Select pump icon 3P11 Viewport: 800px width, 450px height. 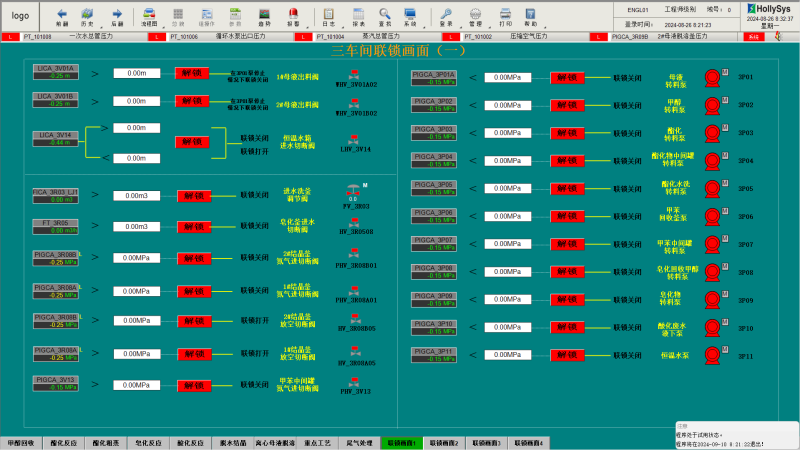click(x=712, y=356)
